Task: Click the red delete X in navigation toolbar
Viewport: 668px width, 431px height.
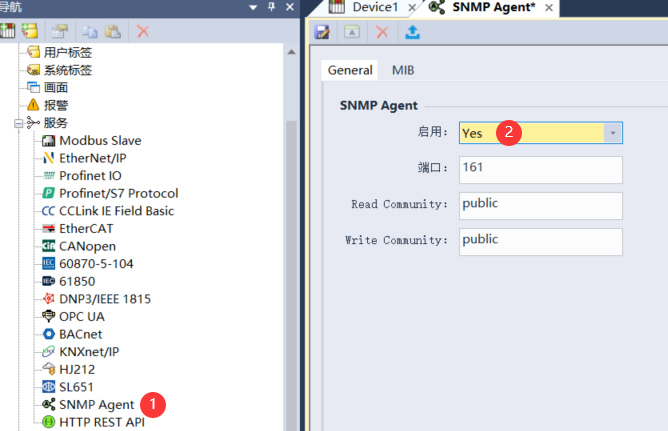Action: click(x=143, y=31)
